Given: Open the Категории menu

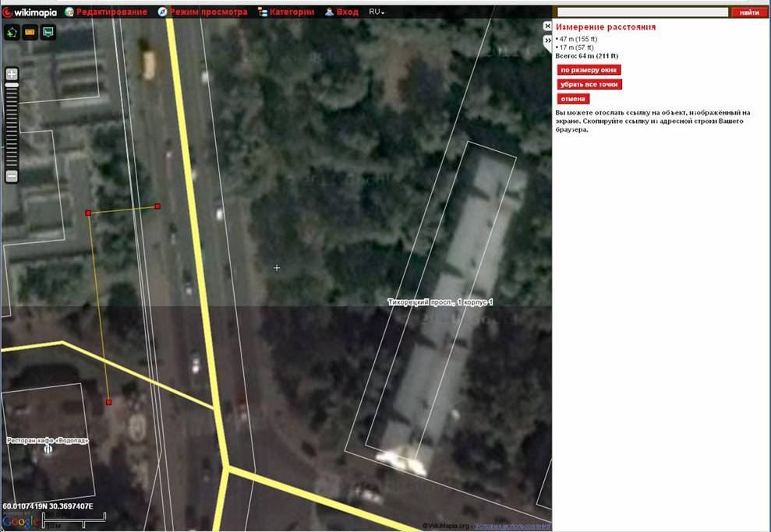Looking at the screenshot, I should [285, 12].
